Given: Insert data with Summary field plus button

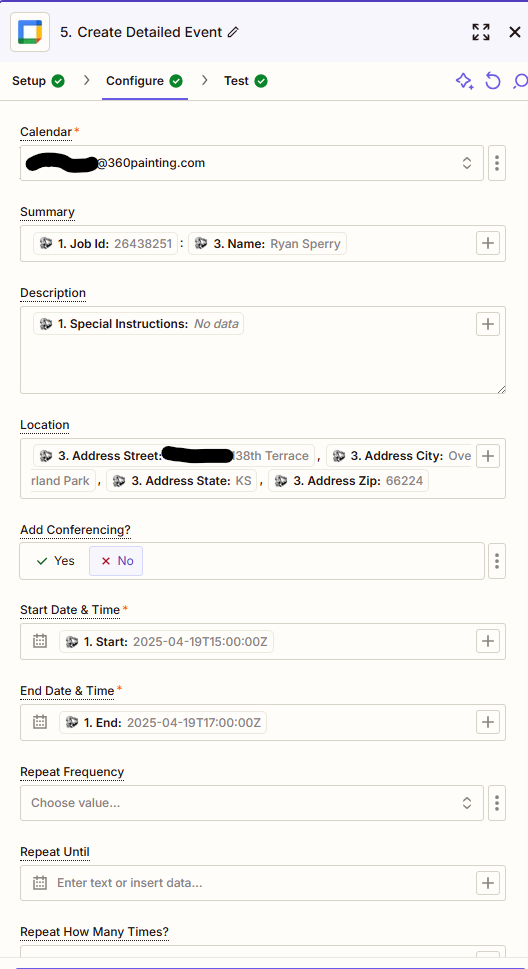Looking at the screenshot, I should [x=488, y=243].
